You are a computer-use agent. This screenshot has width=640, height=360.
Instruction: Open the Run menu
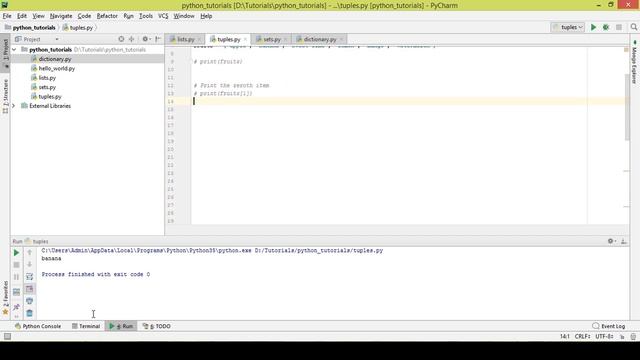128,16
